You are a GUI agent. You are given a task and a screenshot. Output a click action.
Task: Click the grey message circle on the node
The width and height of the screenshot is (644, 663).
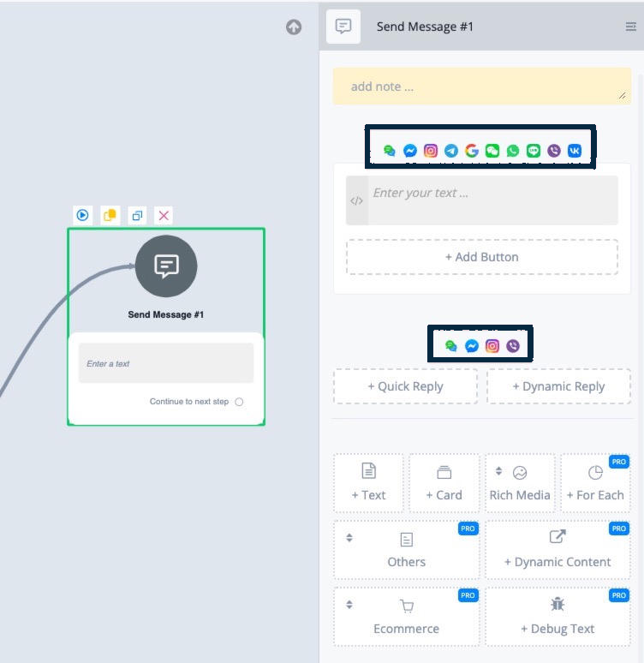pos(166,266)
